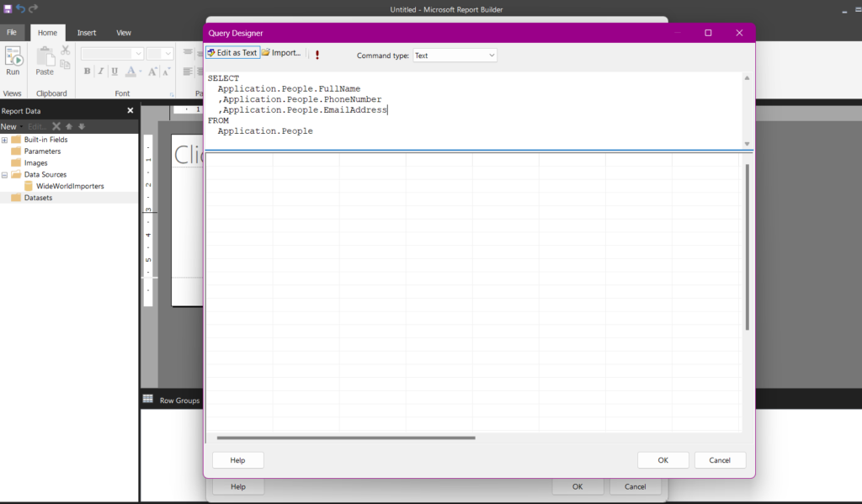Open the New dropdown in Report Data

coord(11,126)
